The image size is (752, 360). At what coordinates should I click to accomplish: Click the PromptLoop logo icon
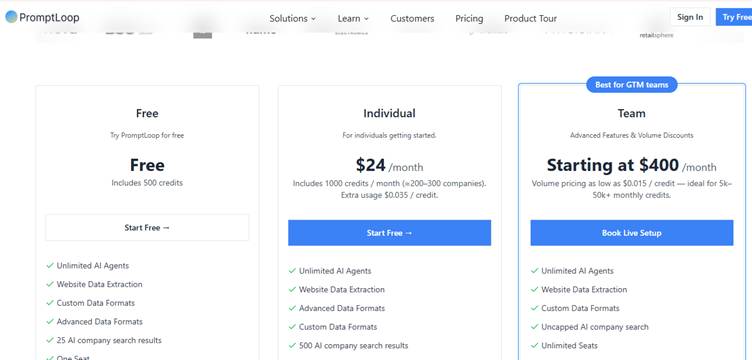[11, 17]
